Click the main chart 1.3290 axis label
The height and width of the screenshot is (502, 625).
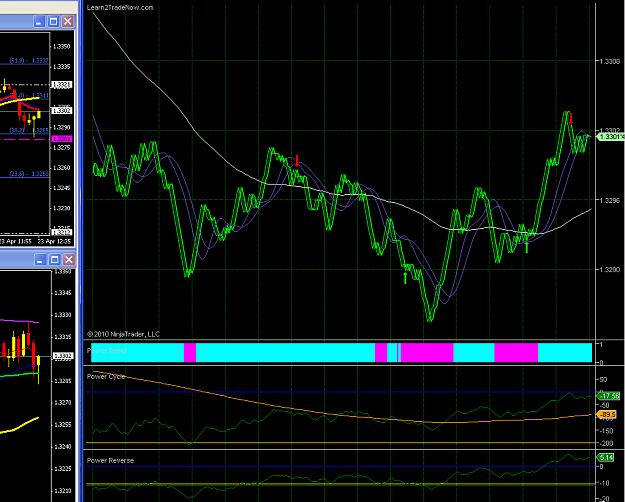click(611, 270)
